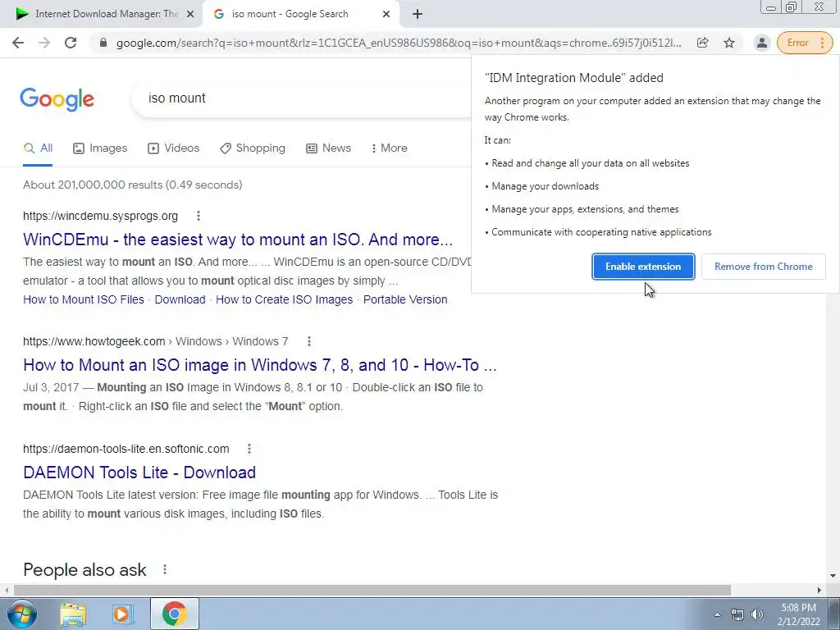Go back using the browser back arrow
The width and height of the screenshot is (840, 630).
click(x=18, y=43)
